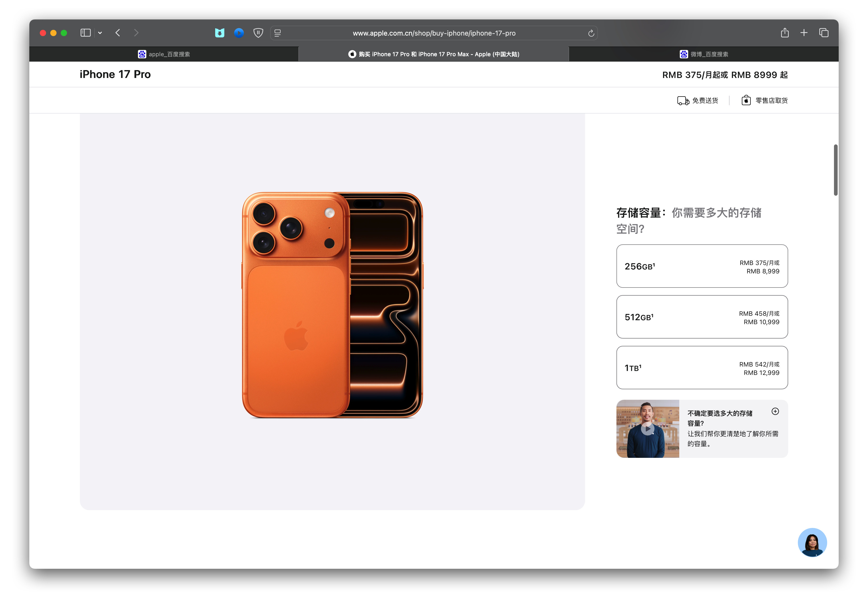Image resolution: width=868 pixels, height=608 pixels.
Task: Choose the 1TB storage option
Action: click(702, 367)
